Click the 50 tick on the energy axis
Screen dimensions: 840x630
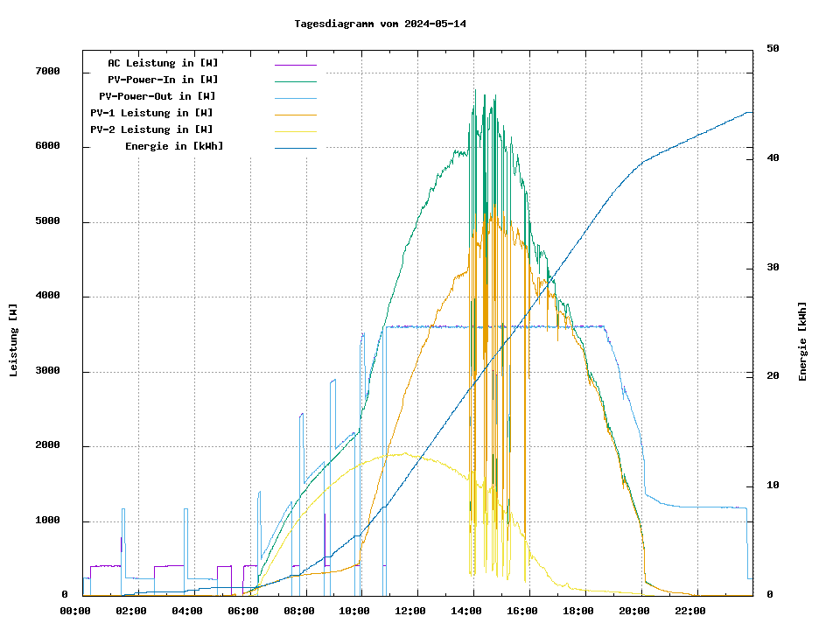coord(773,49)
